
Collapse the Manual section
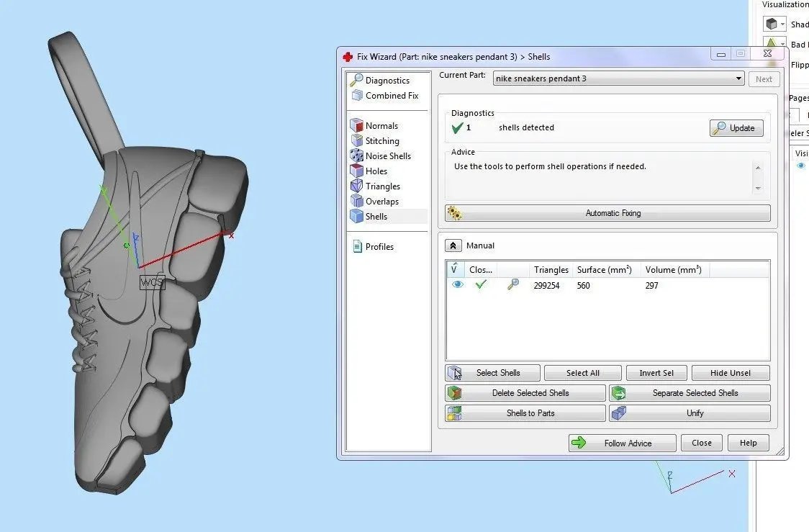(453, 245)
